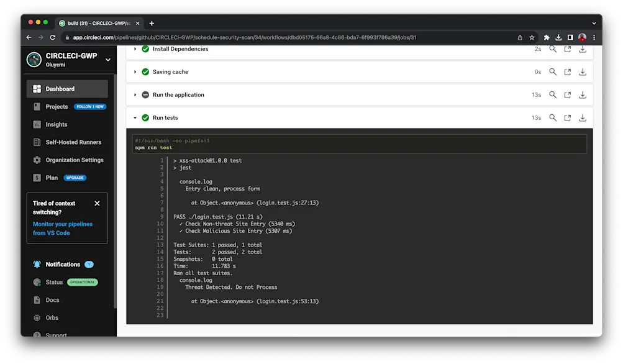Click the Notifications bell icon

pos(39,264)
